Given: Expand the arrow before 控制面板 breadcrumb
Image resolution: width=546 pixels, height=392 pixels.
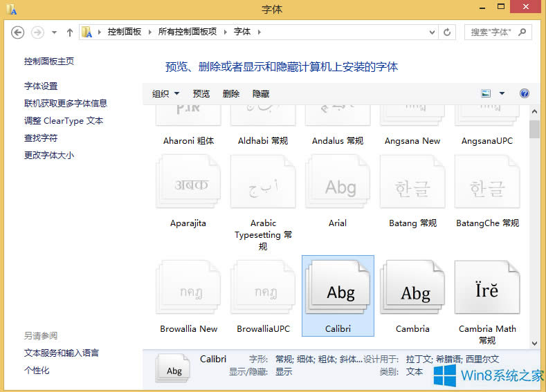Looking at the screenshot, I should 99,32.
